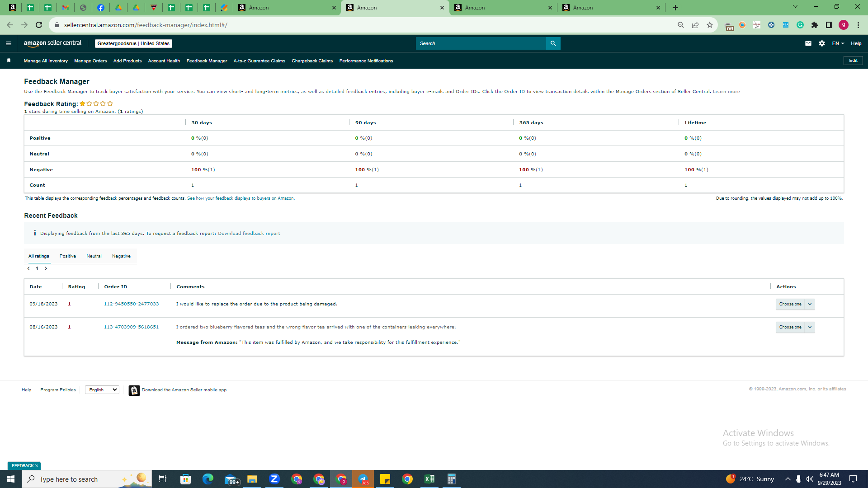The width and height of the screenshot is (868, 488).
Task: Toggle the browser side panel icon
Action: (x=829, y=25)
